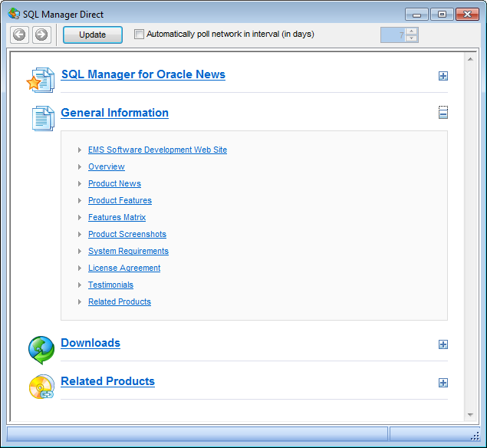487x448 pixels.
Task: Close the SQL Manager Direct window
Action: [x=467, y=15]
